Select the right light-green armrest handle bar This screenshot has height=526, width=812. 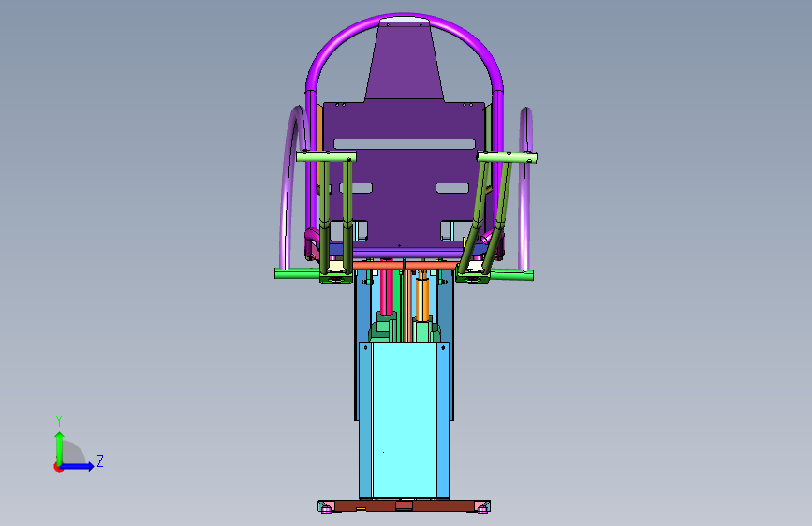pos(507,157)
